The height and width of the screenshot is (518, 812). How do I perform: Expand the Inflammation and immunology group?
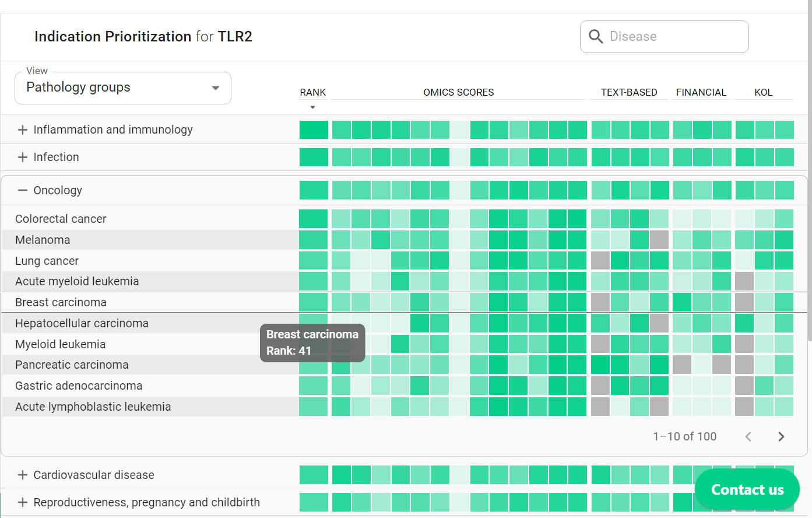coord(22,129)
